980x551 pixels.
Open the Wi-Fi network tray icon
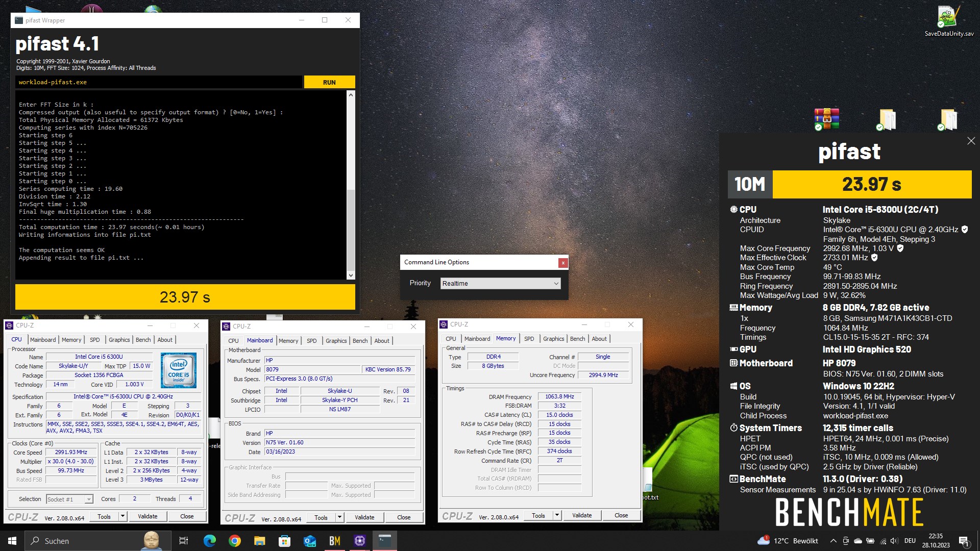(x=883, y=541)
